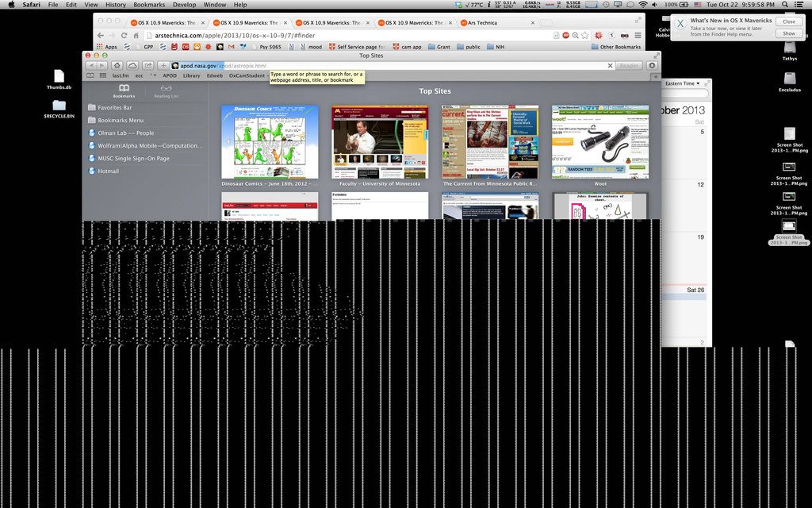Click the Wi-Fi status icon
This screenshot has height=508, width=812.
(x=642, y=5)
